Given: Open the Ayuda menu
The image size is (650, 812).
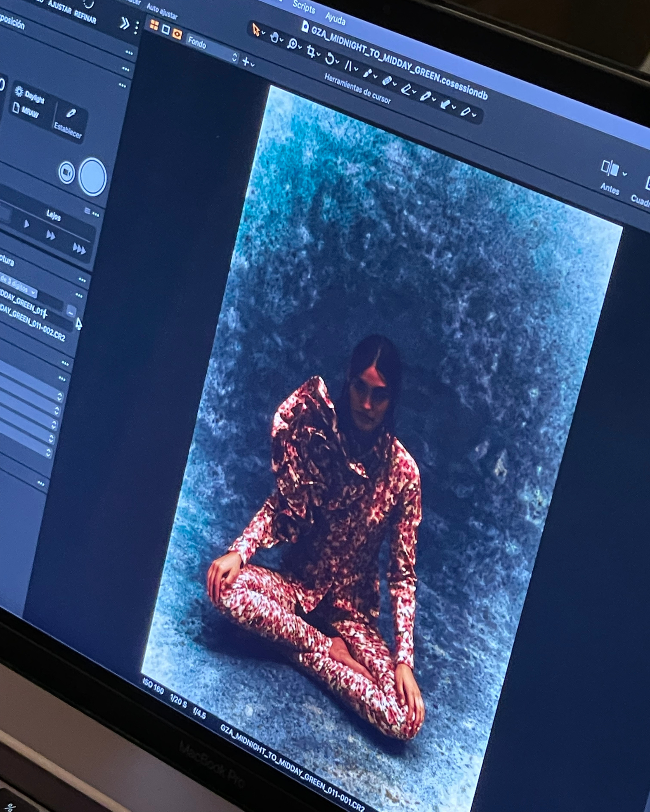Looking at the screenshot, I should click(335, 18).
